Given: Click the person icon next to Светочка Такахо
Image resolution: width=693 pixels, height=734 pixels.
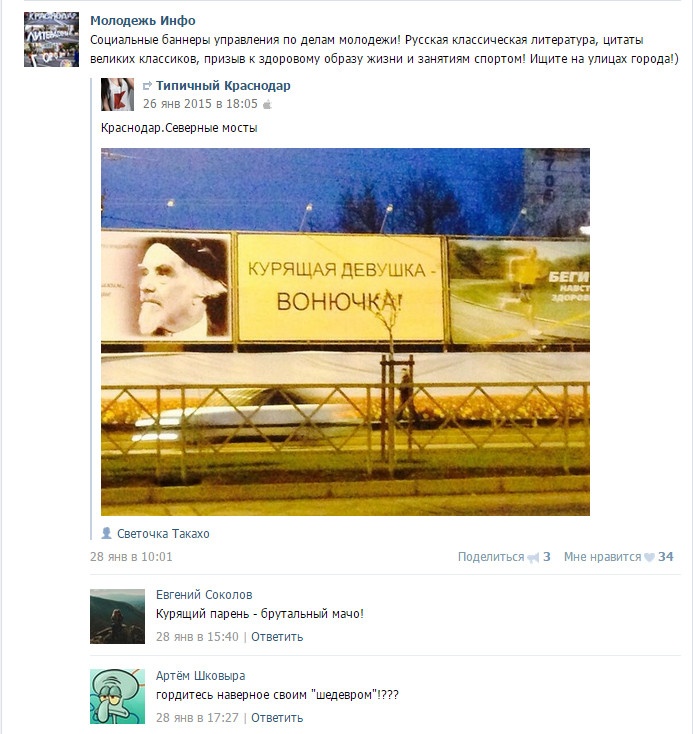Looking at the screenshot, I should [107, 533].
